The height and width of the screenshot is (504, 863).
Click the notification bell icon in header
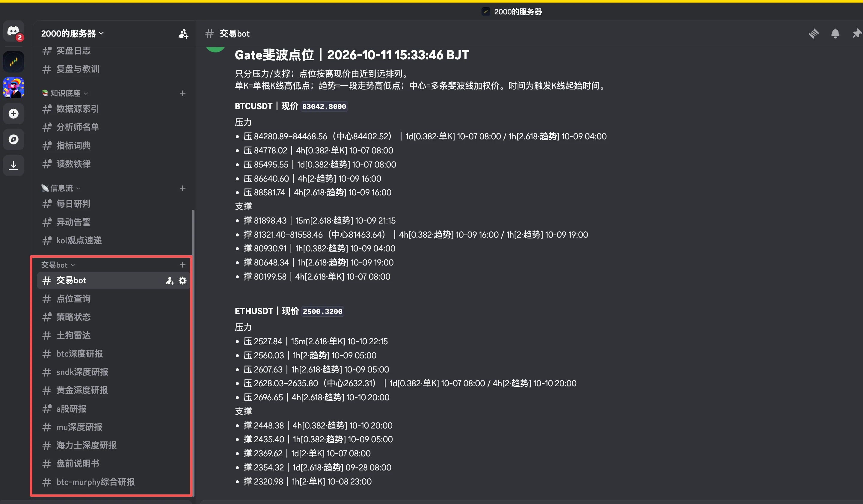pyautogui.click(x=835, y=34)
